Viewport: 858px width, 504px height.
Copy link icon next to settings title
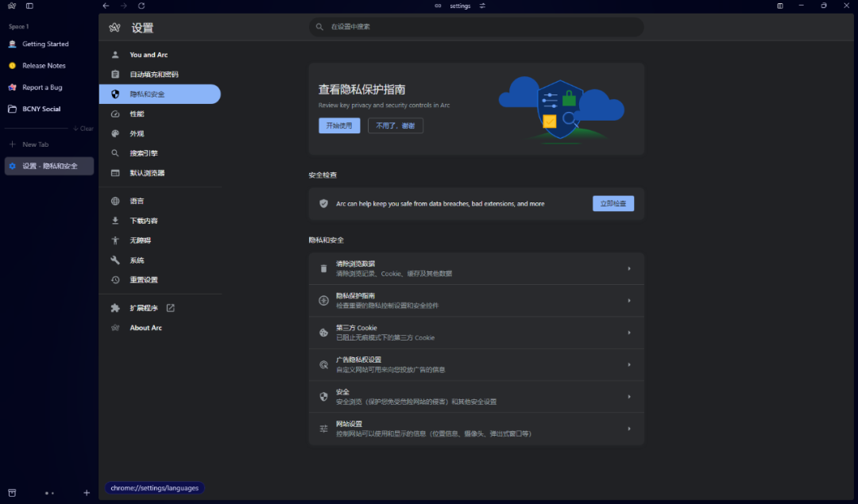coord(438,6)
